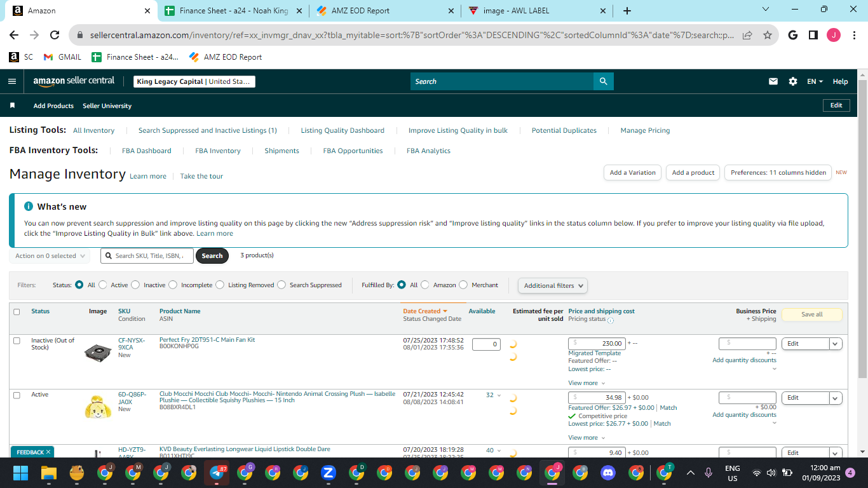Click the info icon next to Pricing status
This screenshot has height=488, width=868.
coord(611,320)
